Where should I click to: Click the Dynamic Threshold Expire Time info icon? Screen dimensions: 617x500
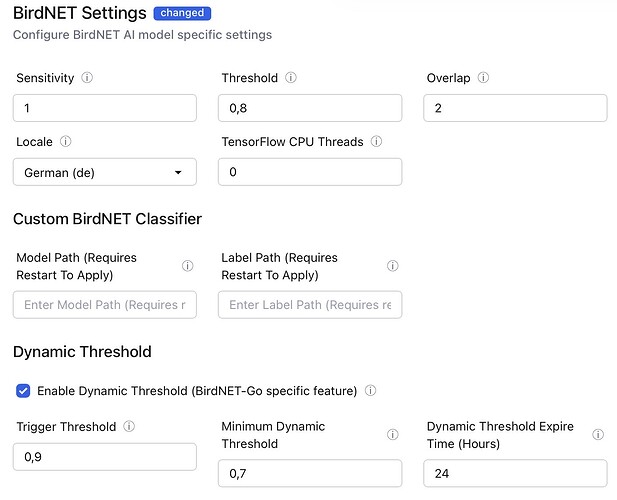coord(598,435)
